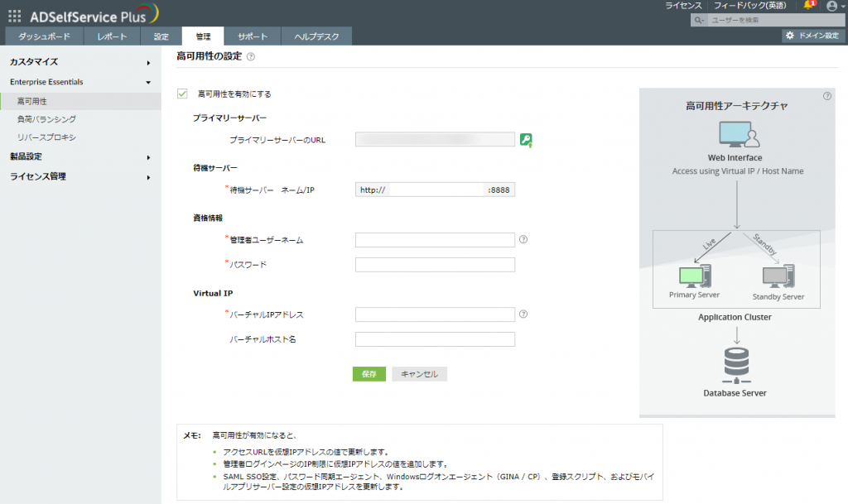This screenshot has height=504, width=848.
Task: Click the help icon beside 管理者ユーザーネーム field
Action: click(x=524, y=240)
